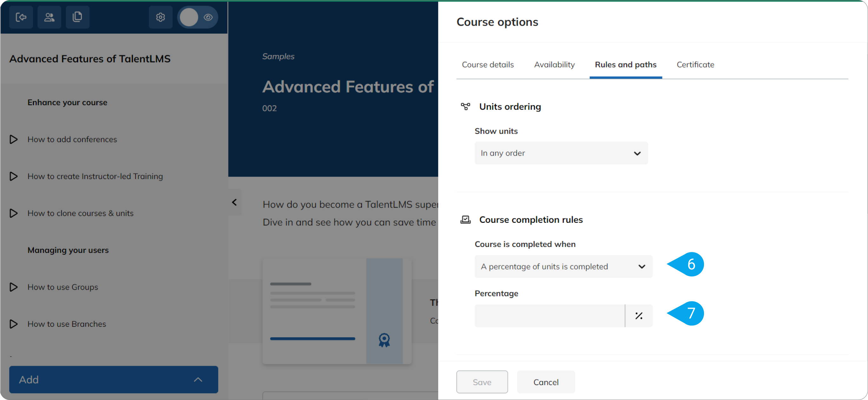Expand the Add button menu
The width and height of the screenshot is (868, 400).
click(x=114, y=379)
